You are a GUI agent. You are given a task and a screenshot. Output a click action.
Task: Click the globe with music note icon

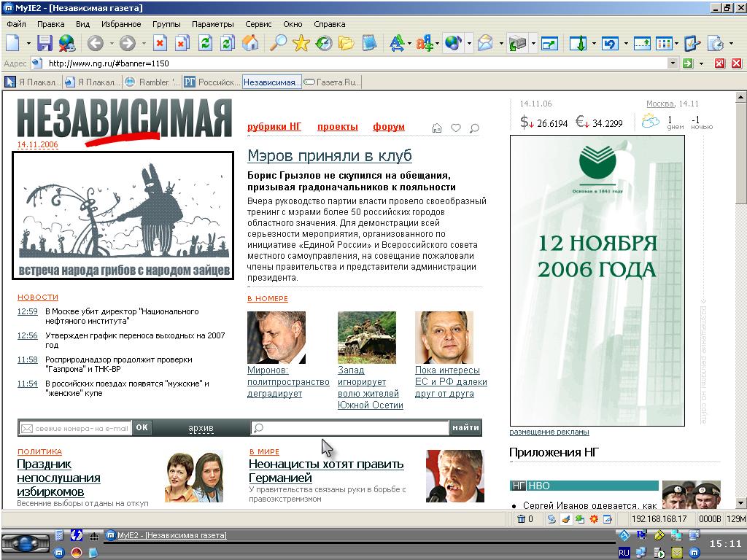[x=453, y=43]
